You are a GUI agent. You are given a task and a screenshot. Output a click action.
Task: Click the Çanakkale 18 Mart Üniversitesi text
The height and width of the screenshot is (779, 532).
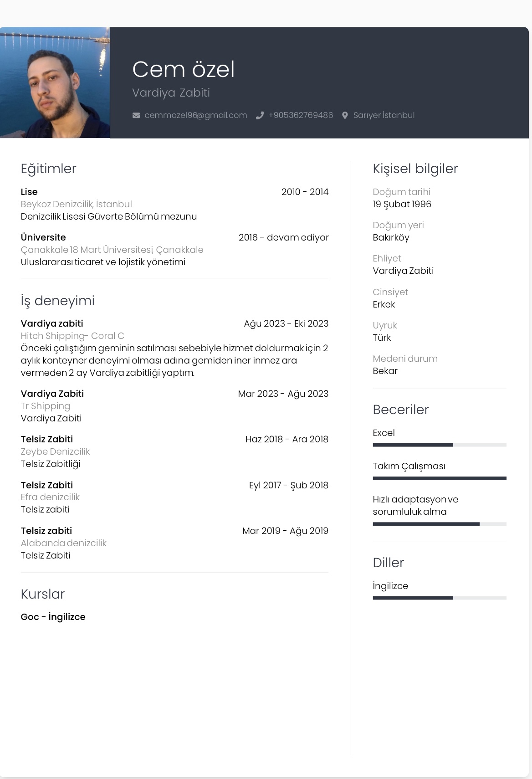(x=112, y=250)
